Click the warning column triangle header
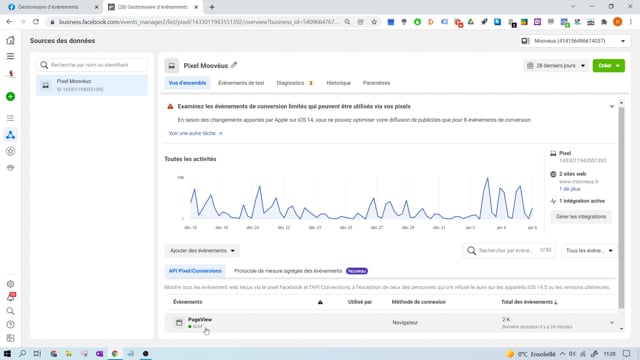640x360 pixels. click(320, 302)
